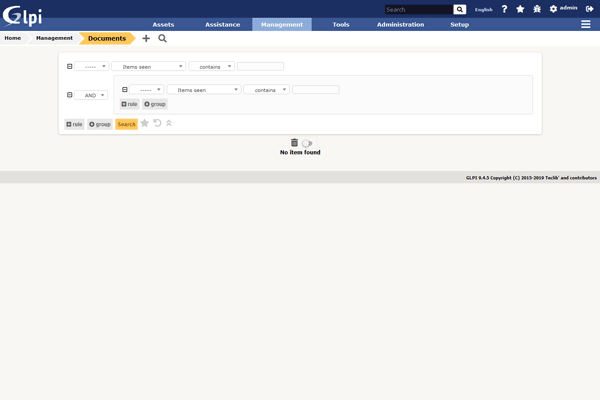Click the plus icon to add document
Viewport: 600px width, 400px height.
pos(146,38)
